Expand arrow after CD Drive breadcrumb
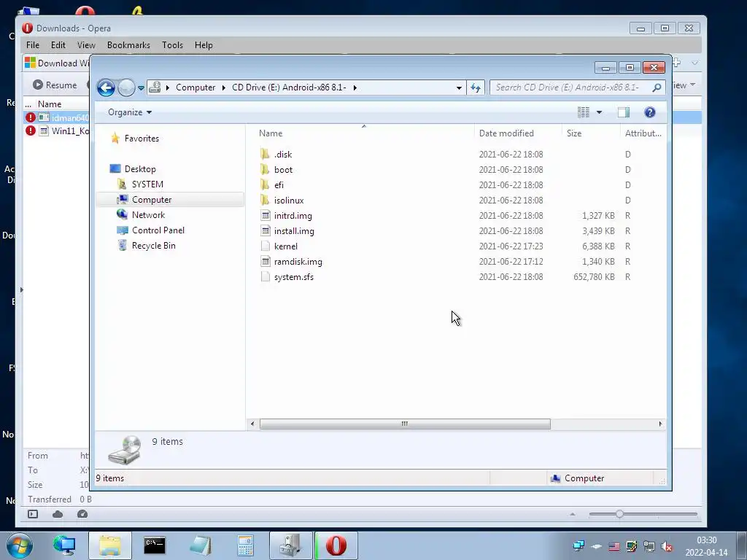The width and height of the screenshot is (747, 560). pyautogui.click(x=355, y=87)
